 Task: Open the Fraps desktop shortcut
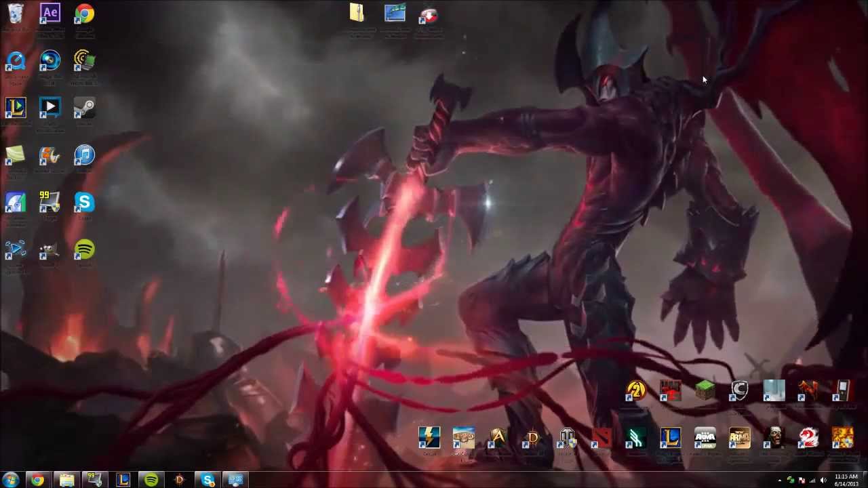50,203
